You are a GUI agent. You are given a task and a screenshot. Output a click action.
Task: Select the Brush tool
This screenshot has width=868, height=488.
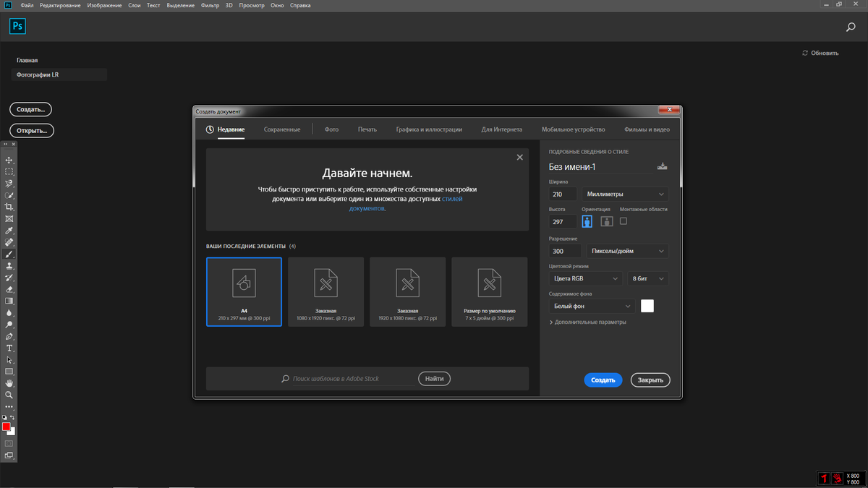(x=9, y=254)
